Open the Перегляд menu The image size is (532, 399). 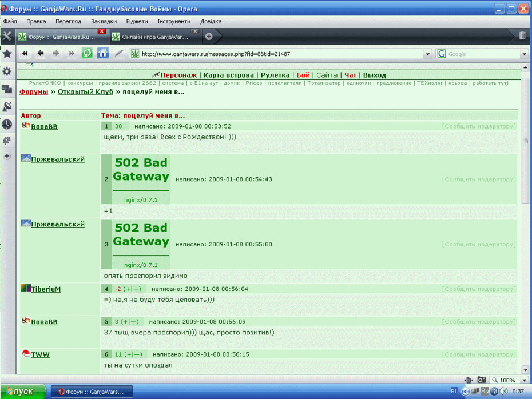point(68,21)
